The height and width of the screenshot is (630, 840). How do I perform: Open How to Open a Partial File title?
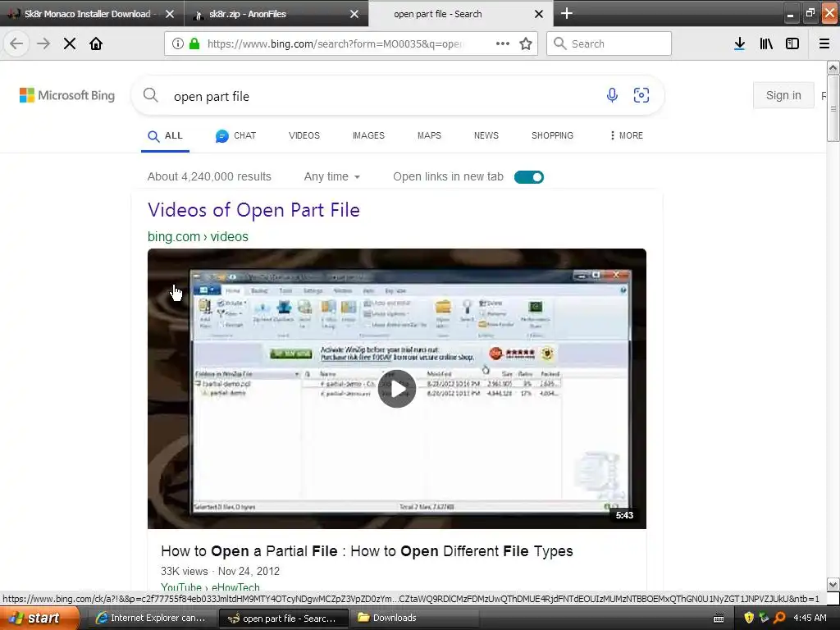click(367, 551)
